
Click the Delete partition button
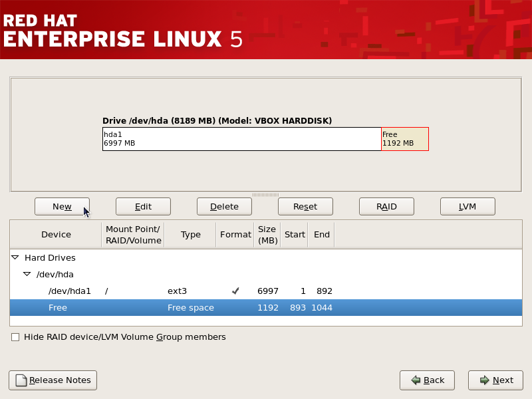pos(224,207)
